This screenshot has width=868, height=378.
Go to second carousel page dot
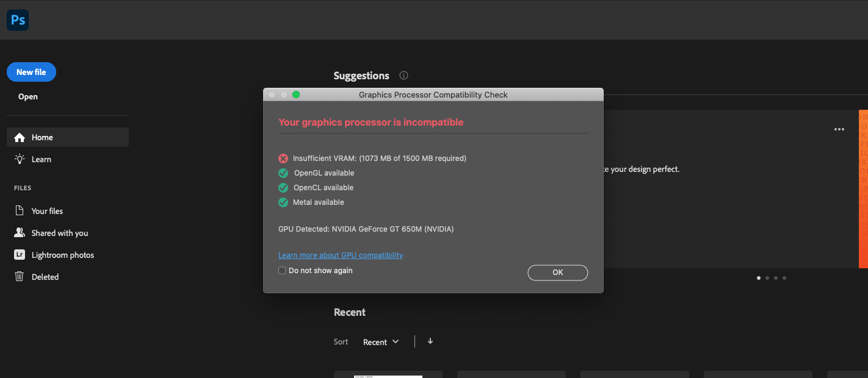[x=767, y=278]
